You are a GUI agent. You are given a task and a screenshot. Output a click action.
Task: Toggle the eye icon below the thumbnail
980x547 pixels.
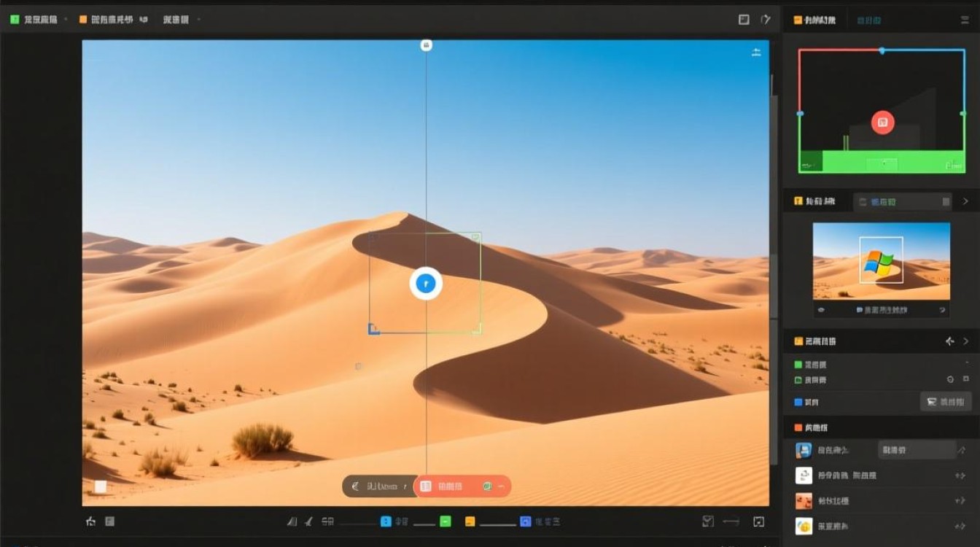[x=821, y=310]
